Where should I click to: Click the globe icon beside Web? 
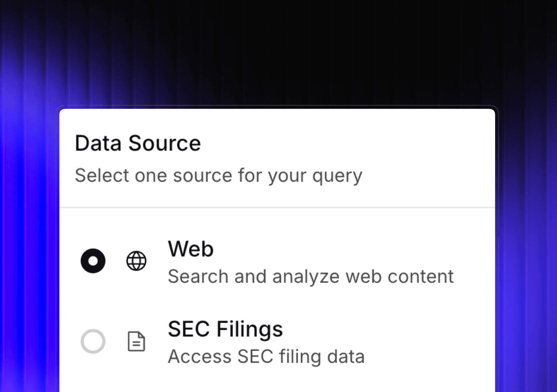pos(136,261)
